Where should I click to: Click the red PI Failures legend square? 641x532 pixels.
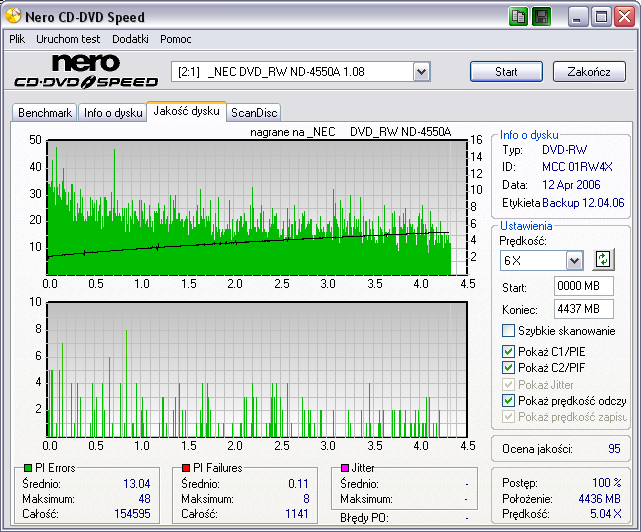[x=186, y=468]
